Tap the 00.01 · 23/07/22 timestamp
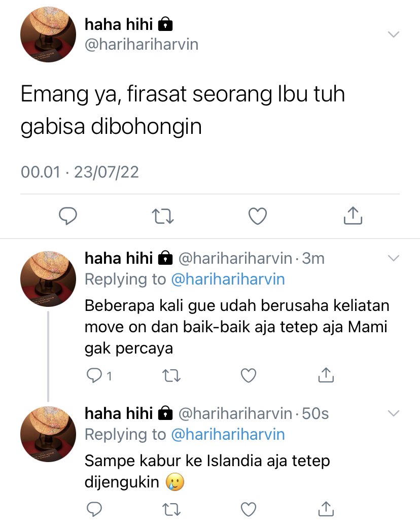Image resolution: width=420 pixels, height=527 pixels. tap(80, 172)
